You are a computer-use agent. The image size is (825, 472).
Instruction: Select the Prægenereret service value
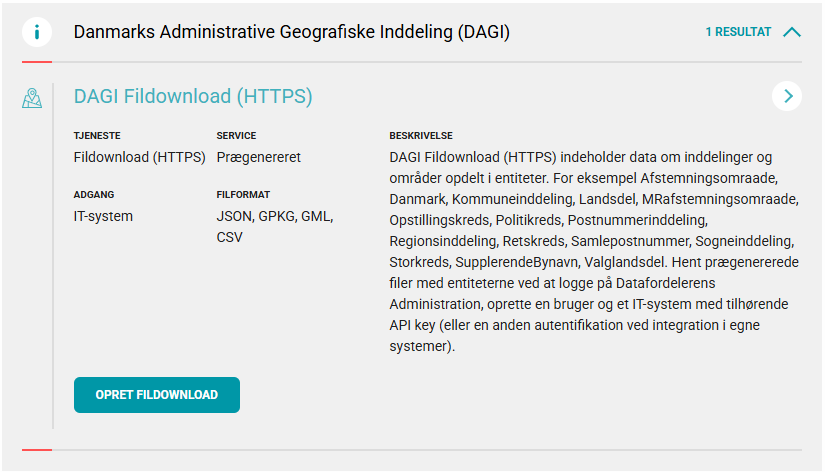tap(258, 157)
